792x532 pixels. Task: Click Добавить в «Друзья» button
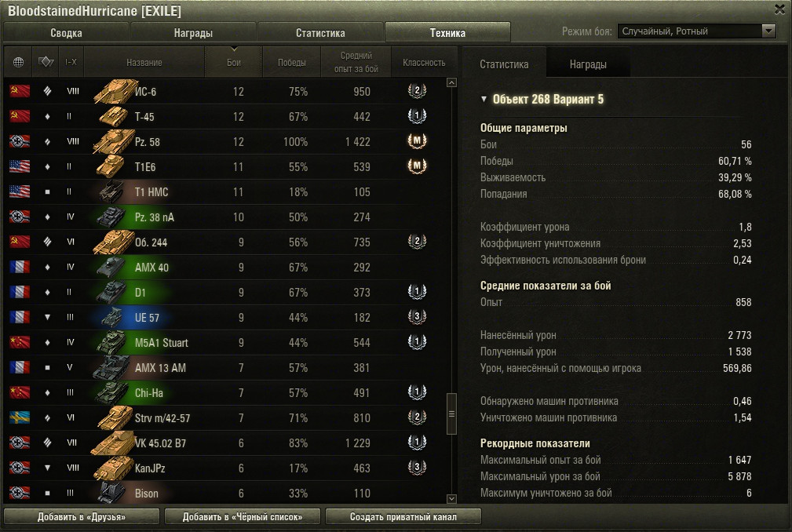[82, 517]
